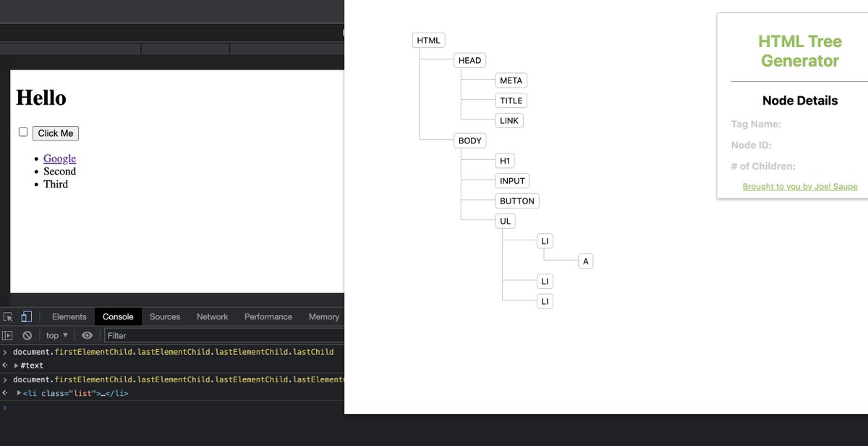868x446 pixels.
Task: Select the A node under LI
Action: [585, 261]
